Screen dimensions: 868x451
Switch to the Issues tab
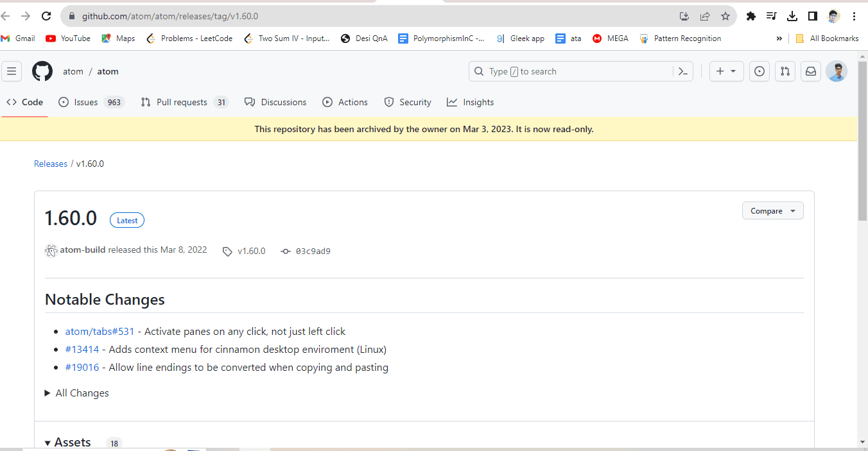point(85,102)
